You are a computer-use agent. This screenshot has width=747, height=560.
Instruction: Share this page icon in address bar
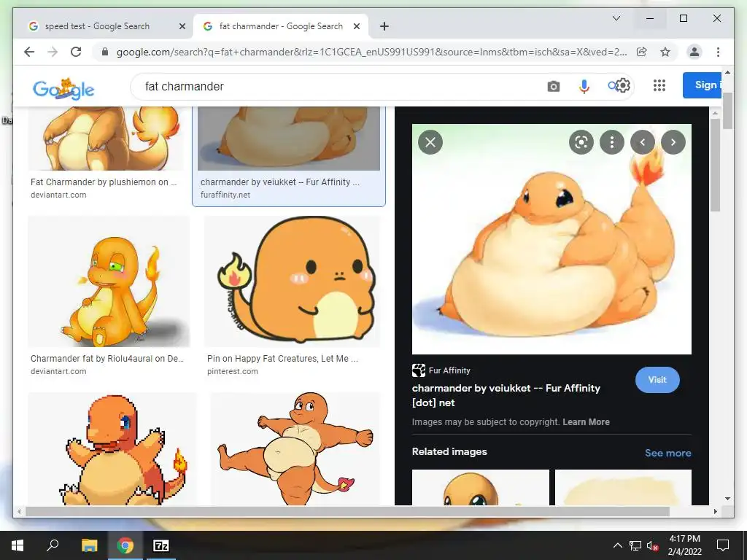click(642, 52)
